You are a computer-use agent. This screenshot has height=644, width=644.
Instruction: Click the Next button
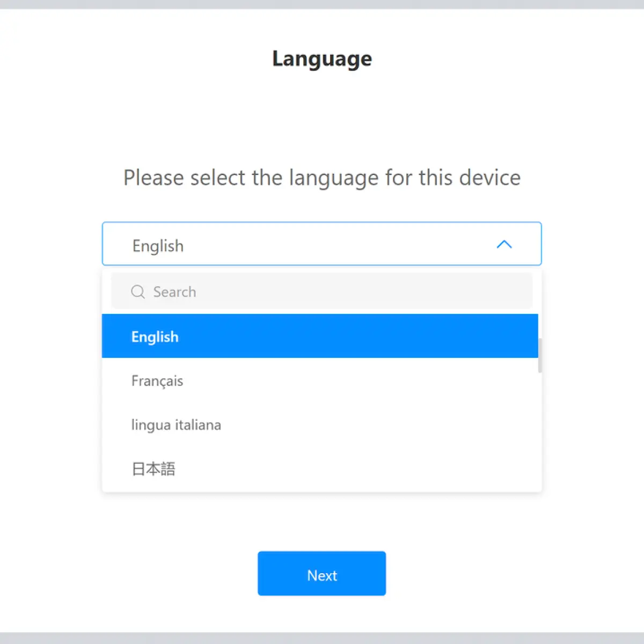tap(321, 573)
